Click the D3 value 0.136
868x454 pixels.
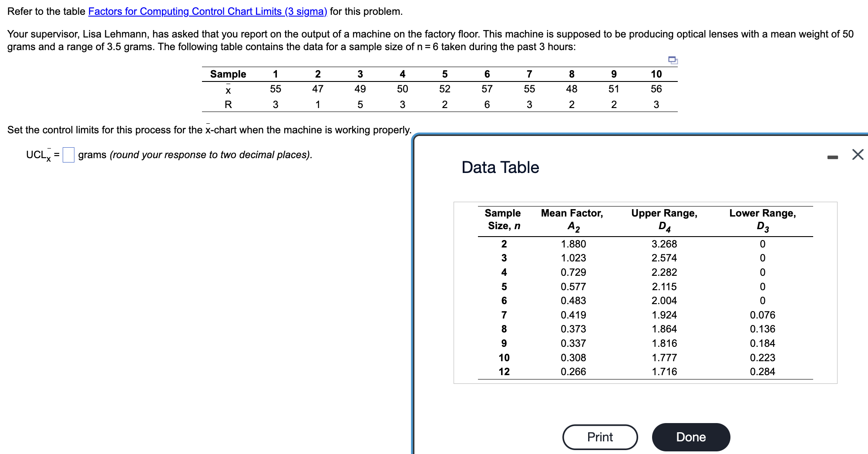pyautogui.click(x=763, y=329)
